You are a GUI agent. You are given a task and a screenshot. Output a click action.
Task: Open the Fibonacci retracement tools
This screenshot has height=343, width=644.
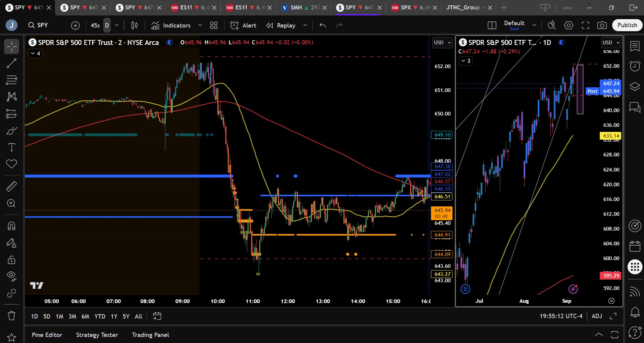(x=11, y=80)
